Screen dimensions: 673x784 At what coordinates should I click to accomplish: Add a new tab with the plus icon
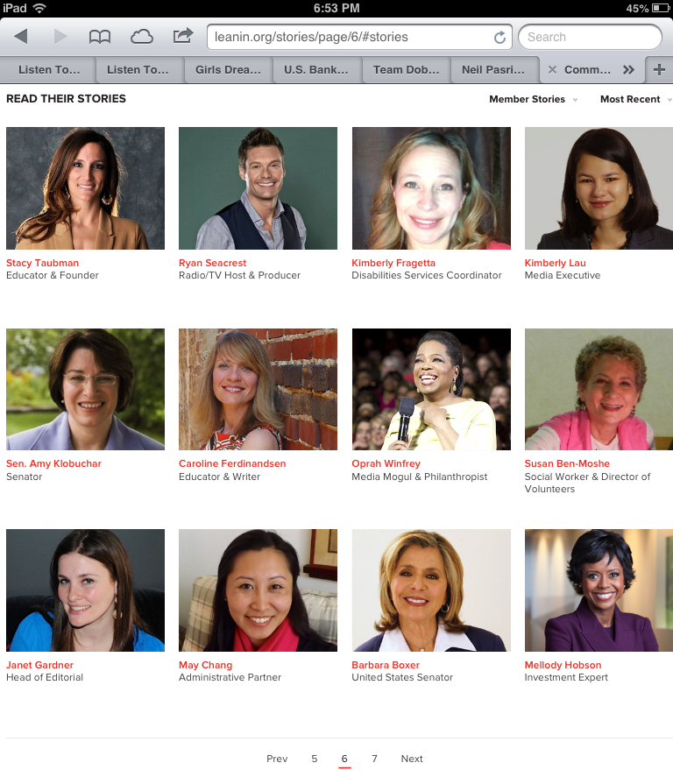click(x=659, y=69)
